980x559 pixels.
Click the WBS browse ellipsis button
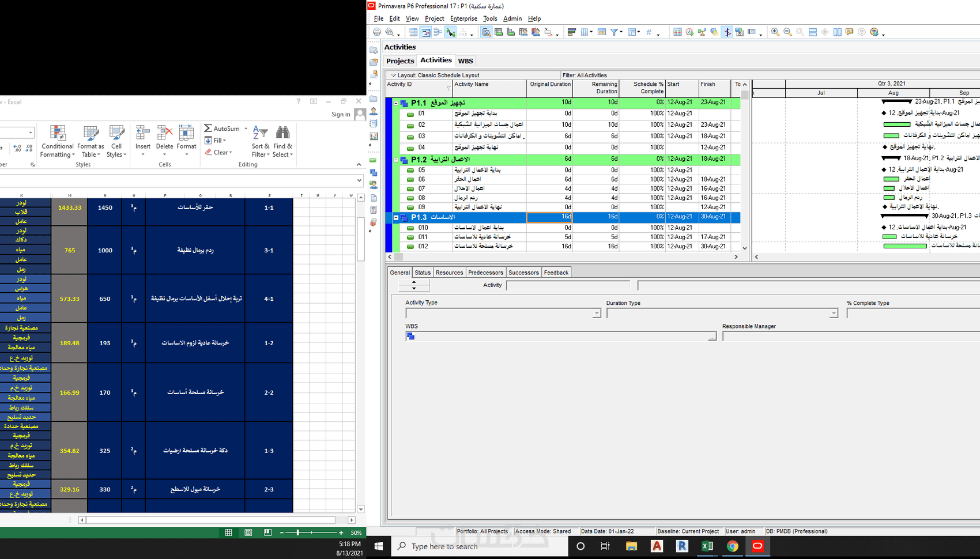pyautogui.click(x=712, y=337)
